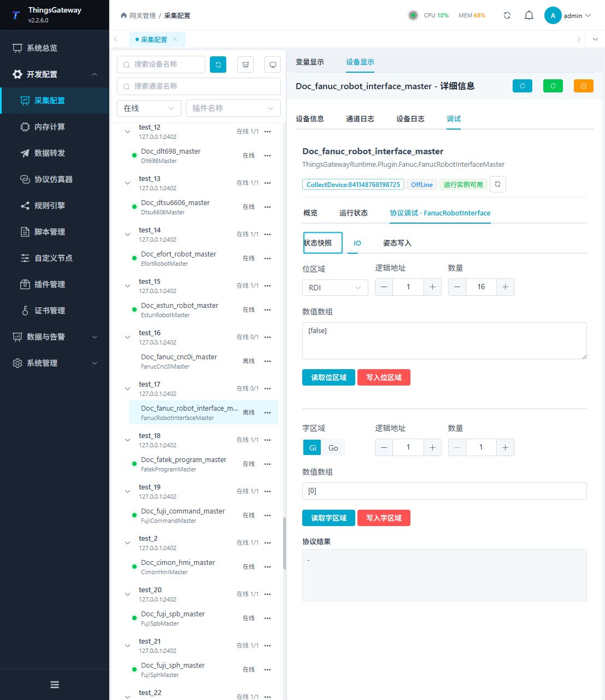Click the blue refresh icon in the device header
The image size is (605, 700).
(x=522, y=86)
